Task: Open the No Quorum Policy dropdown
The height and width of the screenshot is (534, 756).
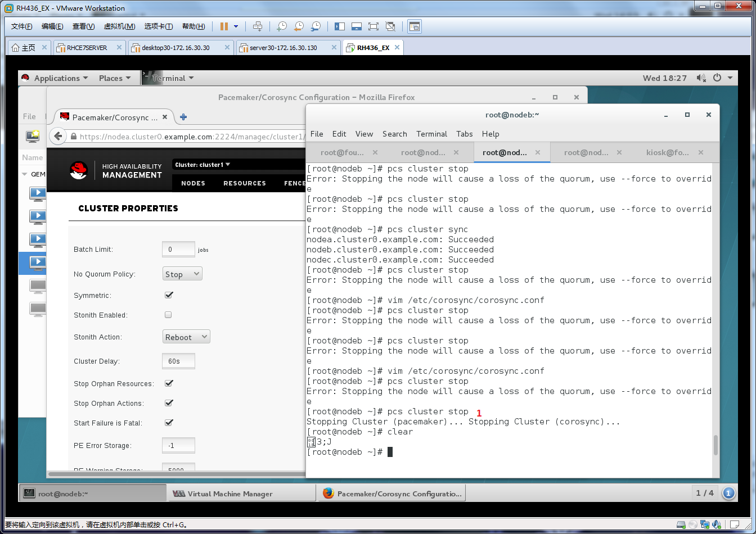Action: [182, 274]
